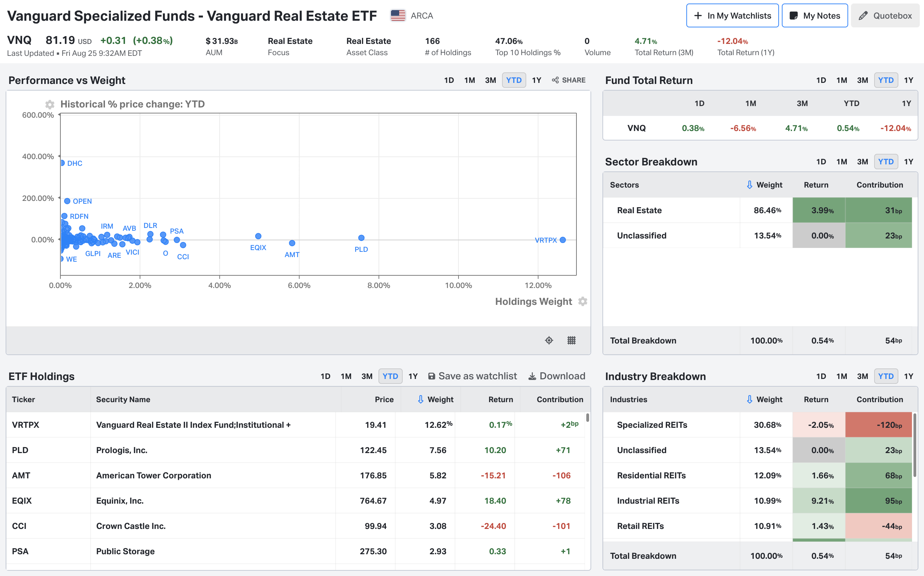Open the In My Watchlists button
The width and height of the screenshot is (924, 576).
tap(732, 15)
